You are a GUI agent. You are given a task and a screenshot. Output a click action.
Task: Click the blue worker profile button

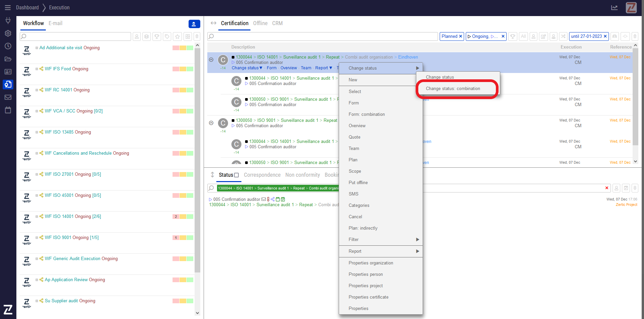coord(194,24)
